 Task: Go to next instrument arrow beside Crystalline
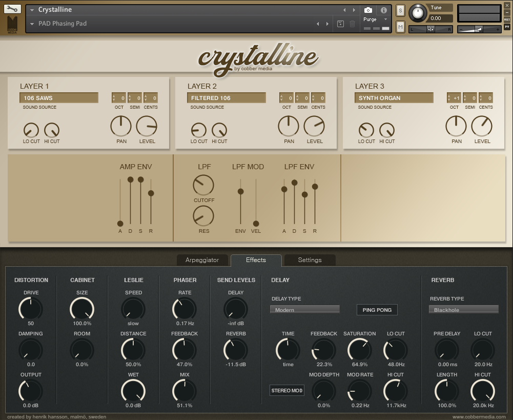click(x=354, y=10)
